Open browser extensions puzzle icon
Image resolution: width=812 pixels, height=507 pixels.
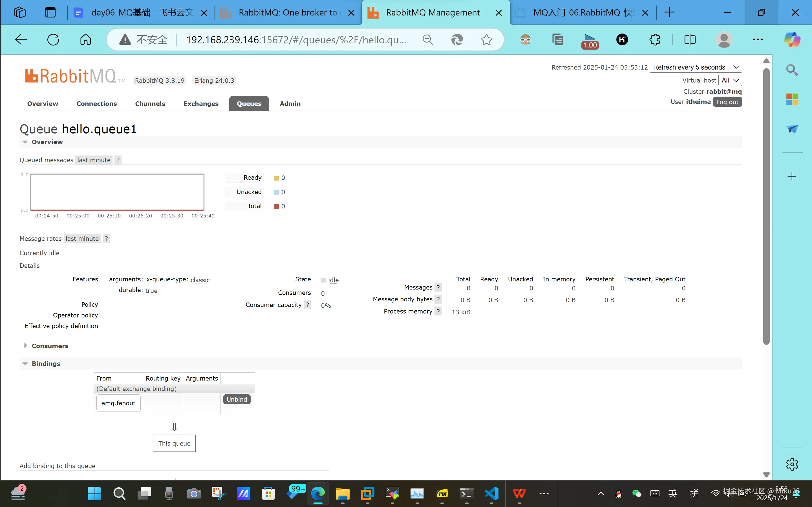(654, 39)
